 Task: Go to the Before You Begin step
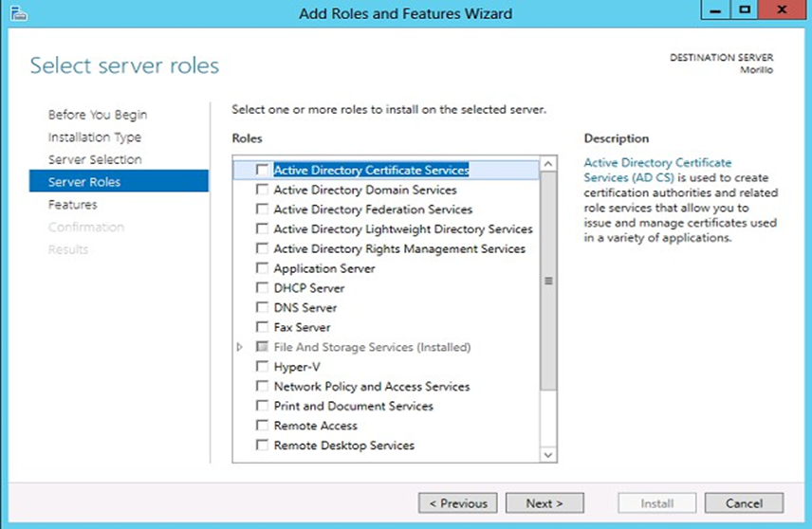click(98, 115)
